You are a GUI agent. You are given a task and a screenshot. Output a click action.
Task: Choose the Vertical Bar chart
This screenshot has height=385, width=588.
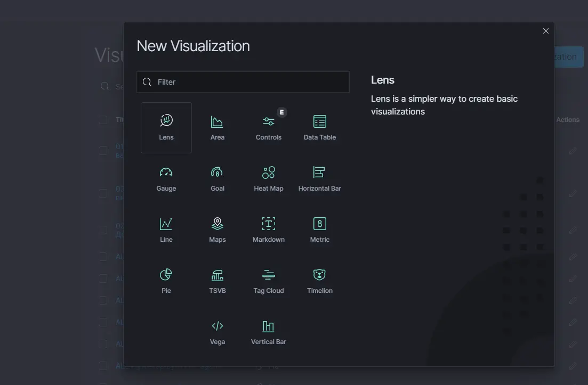[x=269, y=332]
